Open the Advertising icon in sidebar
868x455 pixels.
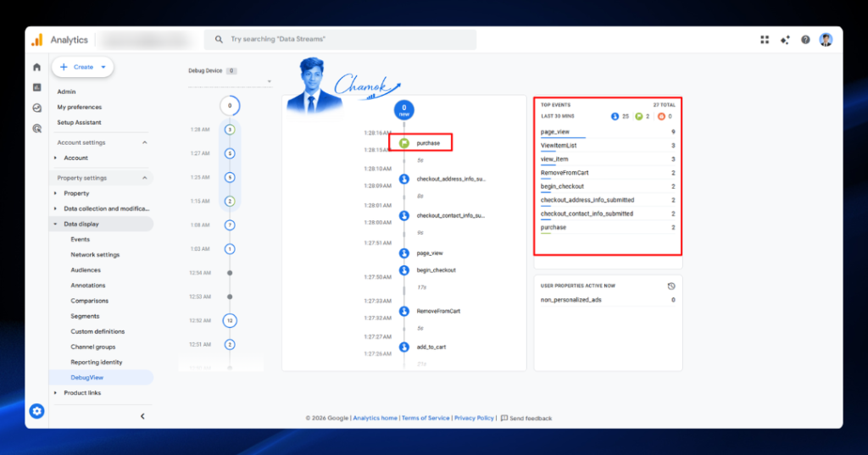pyautogui.click(x=37, y=129)
